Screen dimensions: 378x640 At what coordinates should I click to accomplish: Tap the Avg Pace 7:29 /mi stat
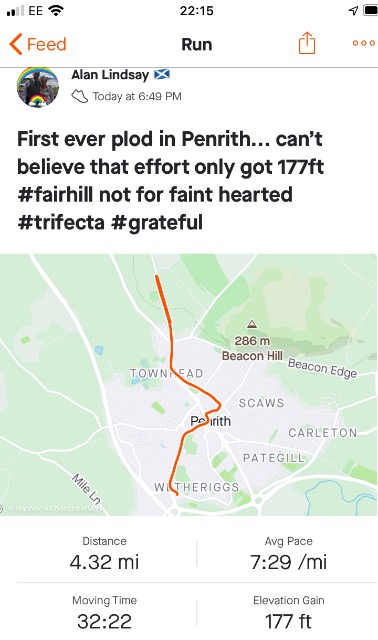tap(288, 555)
